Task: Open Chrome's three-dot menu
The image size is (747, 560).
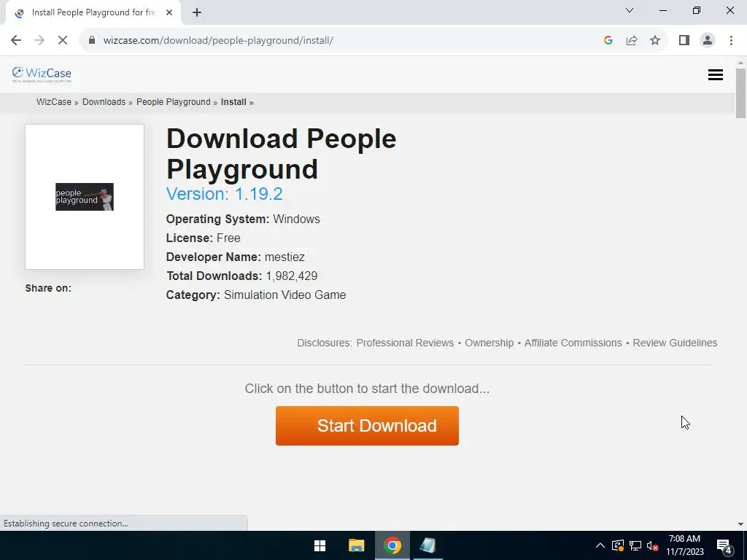Action: [x=731, y=41]
